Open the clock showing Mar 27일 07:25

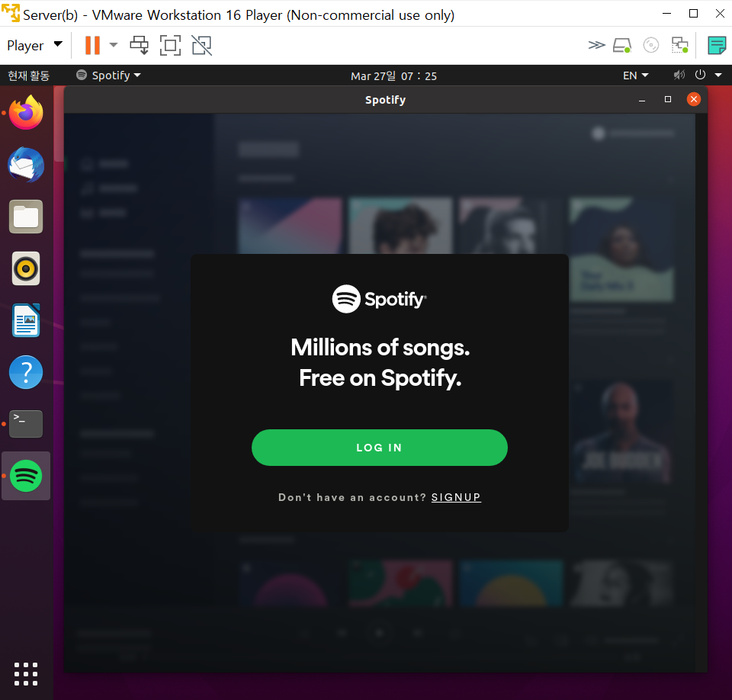click(x=393, y=76)
